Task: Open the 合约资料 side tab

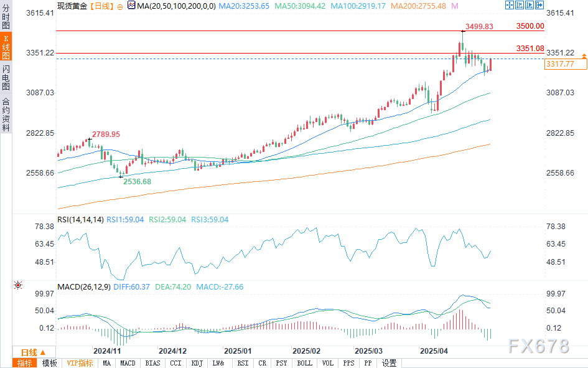Action: [x=6, y=115]
